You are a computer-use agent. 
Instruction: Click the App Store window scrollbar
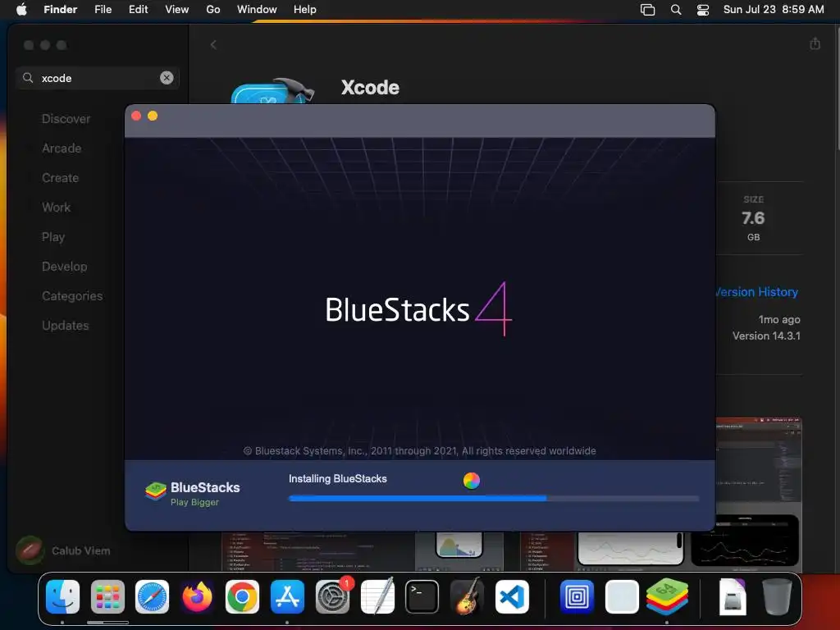(x=838, y=89)
